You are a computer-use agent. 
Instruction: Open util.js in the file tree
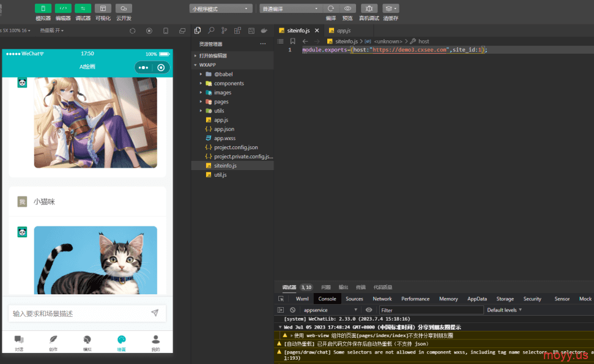[x=232, y=174]
